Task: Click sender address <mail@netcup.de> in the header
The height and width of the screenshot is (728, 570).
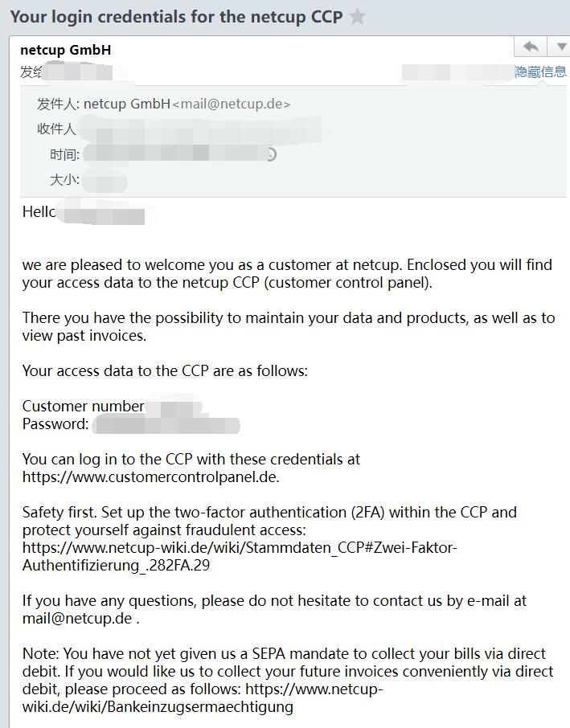Action: click(232, 104)
